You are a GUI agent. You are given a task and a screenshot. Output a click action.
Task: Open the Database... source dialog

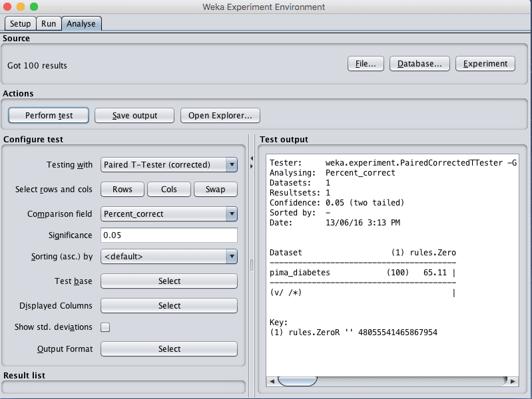[419, 64]
